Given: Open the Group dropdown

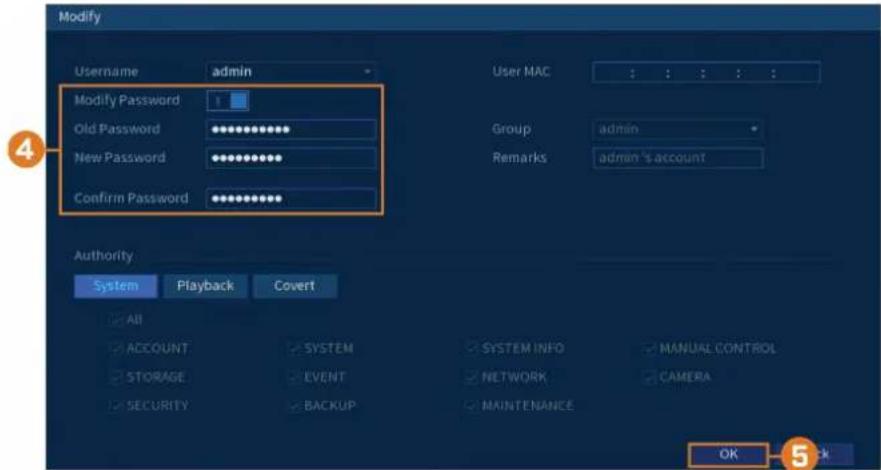Looking at the screenshot, I should coord(678,129).
